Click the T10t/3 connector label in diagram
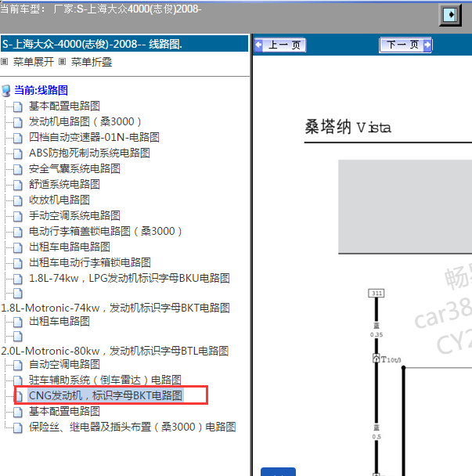 click(391, 359)
